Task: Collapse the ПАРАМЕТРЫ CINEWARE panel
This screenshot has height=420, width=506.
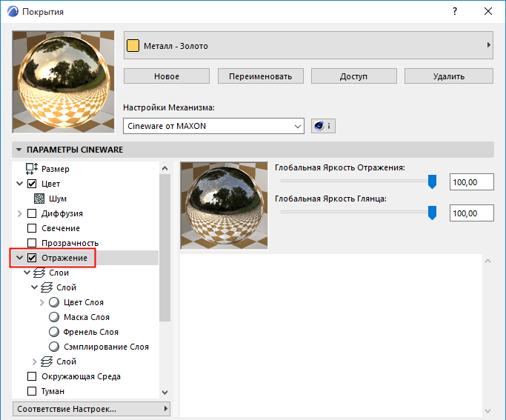Action: pyautogui.click(x=19, y=150)
